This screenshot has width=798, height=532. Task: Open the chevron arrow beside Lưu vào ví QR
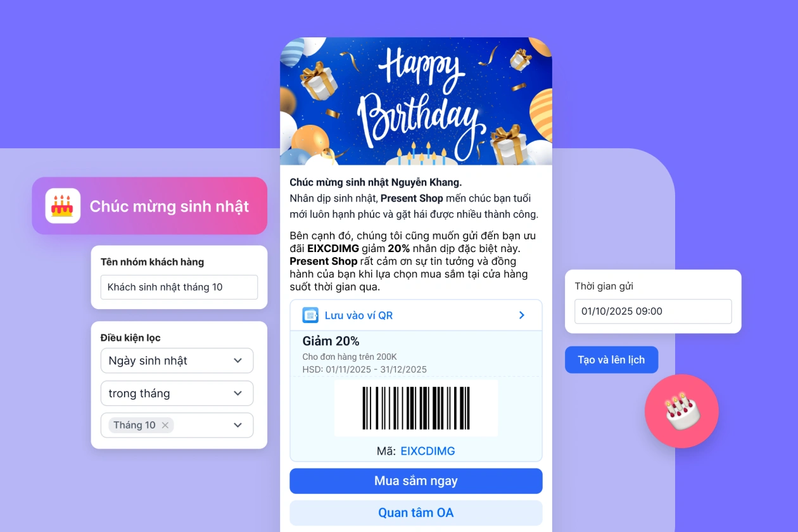(x=522, y=315)
